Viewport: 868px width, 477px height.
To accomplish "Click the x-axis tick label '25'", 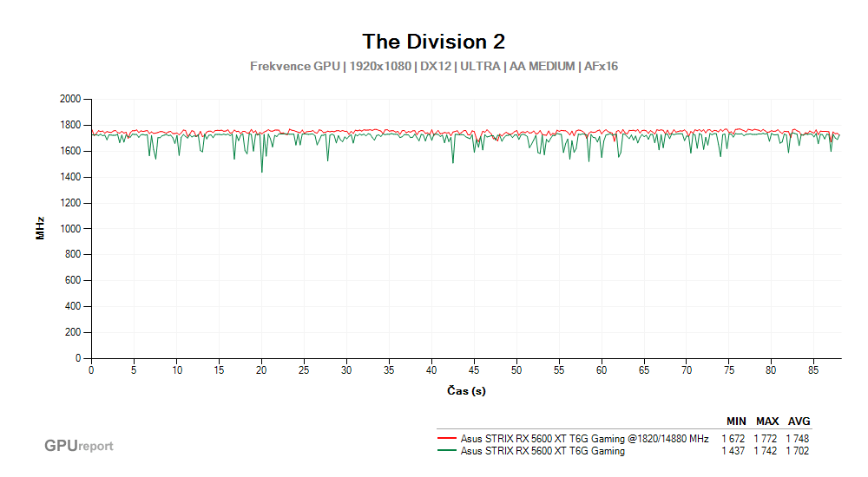I will pos(304,370).
